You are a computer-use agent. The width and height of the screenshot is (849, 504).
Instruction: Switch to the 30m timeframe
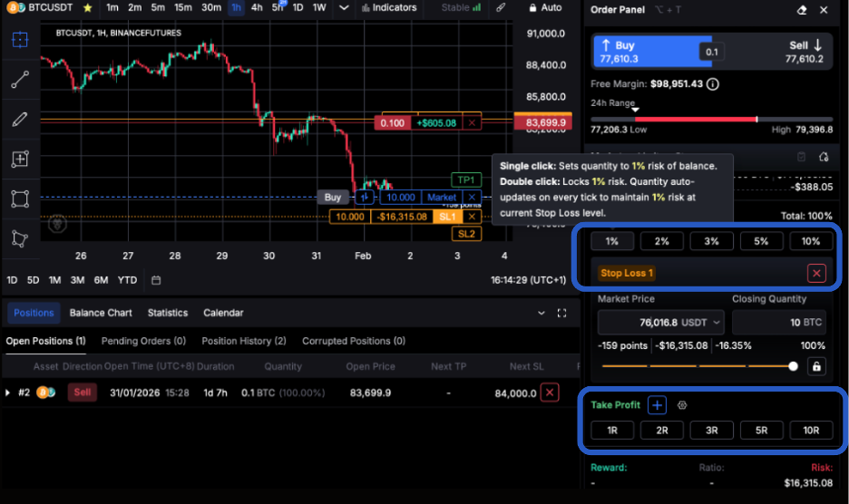tap(211, 7)
